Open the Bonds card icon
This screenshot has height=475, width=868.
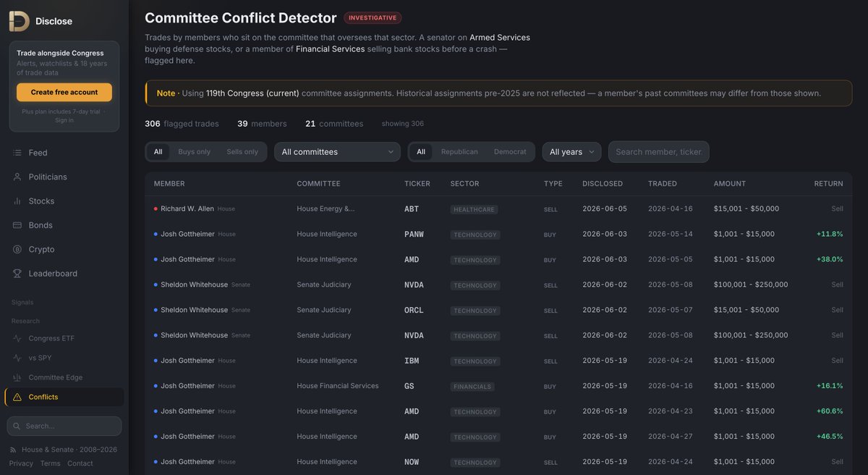(x=17, y=225)
